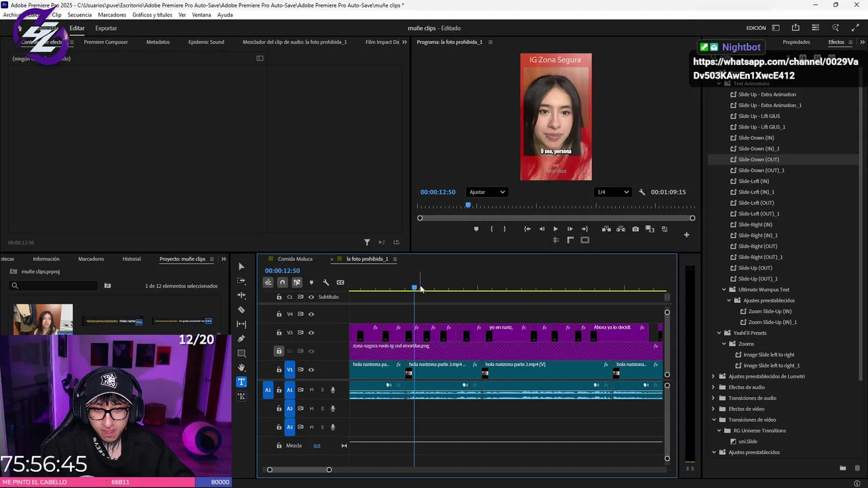Viewport: 868px width, 488px height.
Task: Open the workspaces icon in top bar
Action: tap(776, 28)
